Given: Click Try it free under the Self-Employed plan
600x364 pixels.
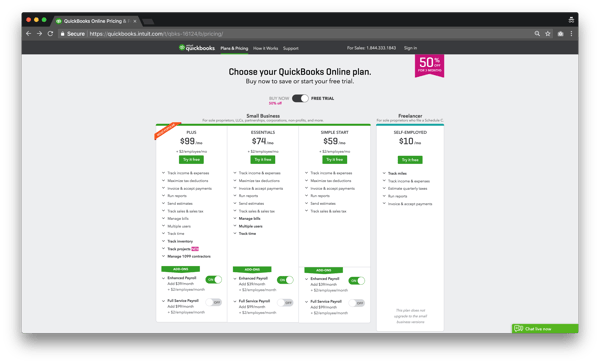Looking at the screenshot, I should click(410, 160).
